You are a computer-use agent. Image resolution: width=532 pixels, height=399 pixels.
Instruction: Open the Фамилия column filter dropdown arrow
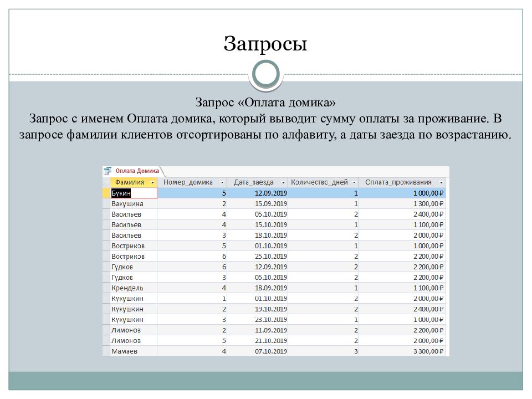point(152,182)
